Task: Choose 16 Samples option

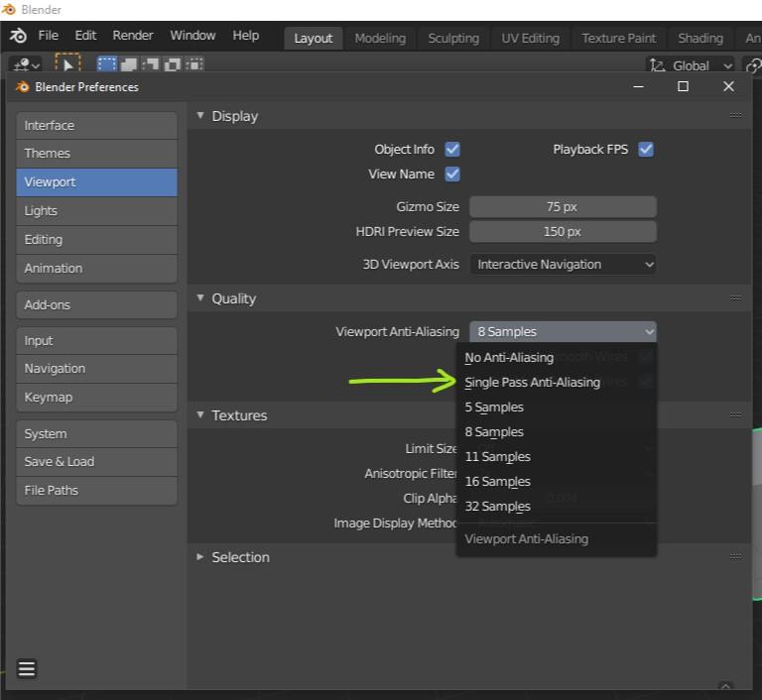Action: pyautogui.click(x=557, y=482)
